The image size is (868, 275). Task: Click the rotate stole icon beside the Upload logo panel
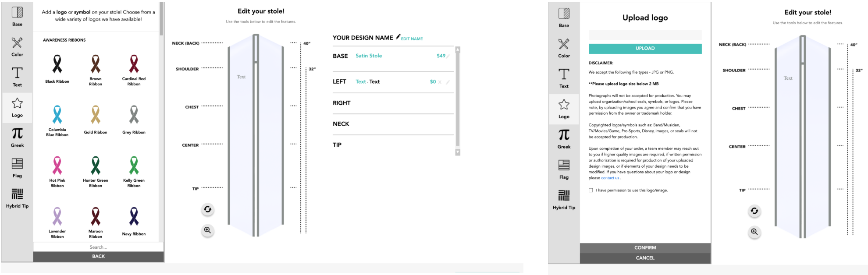click(x=754, y=211)
